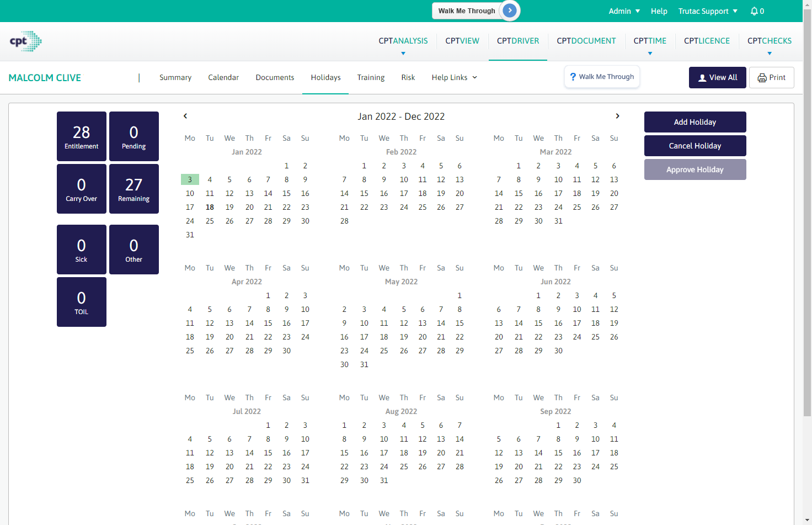Image resolution: width=812 pixels, height=525 pixels.
Task: Click the View All button
Action: tap(717, 78)
